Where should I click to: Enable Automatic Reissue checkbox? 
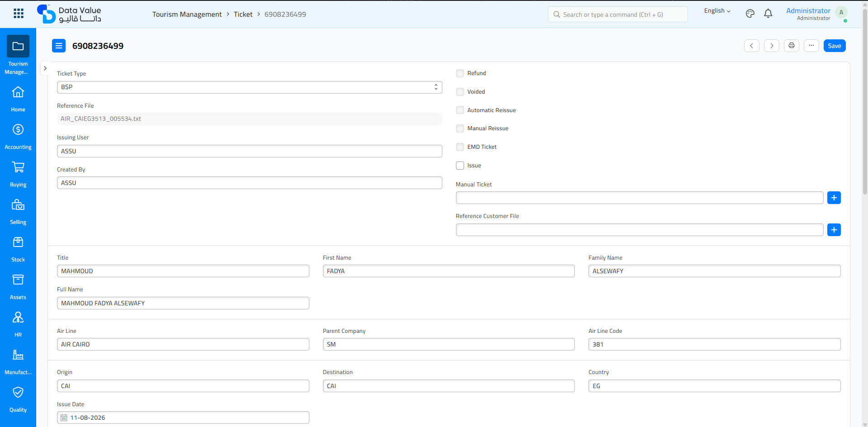tap(460, 110)
